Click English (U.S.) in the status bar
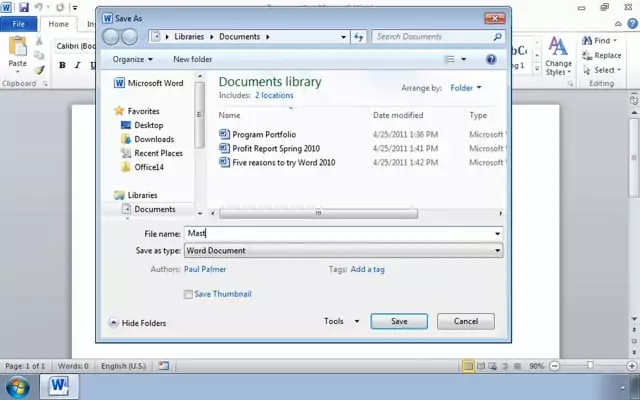 click(123, 366)
